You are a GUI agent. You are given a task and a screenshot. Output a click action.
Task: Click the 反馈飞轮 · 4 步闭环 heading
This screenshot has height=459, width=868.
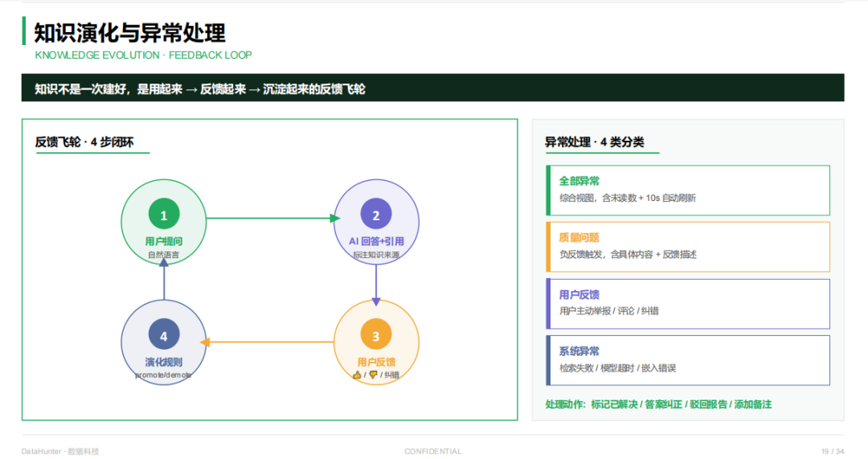tap(84, 142)
